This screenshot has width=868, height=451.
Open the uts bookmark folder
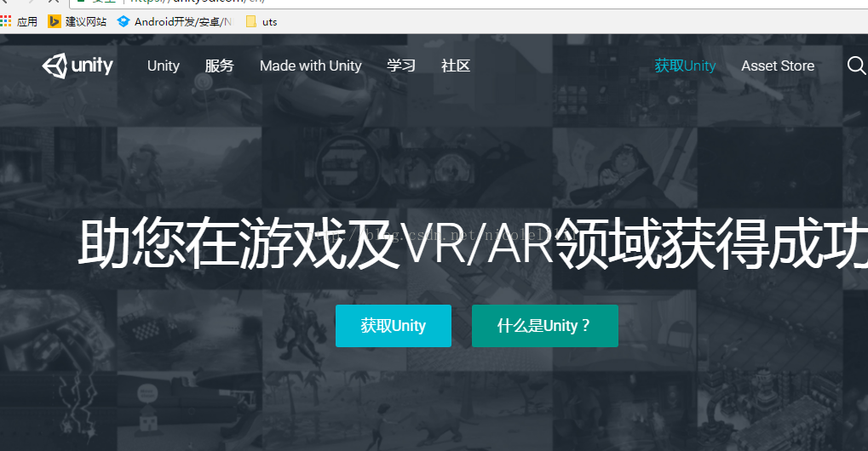[x=262, y=21]
